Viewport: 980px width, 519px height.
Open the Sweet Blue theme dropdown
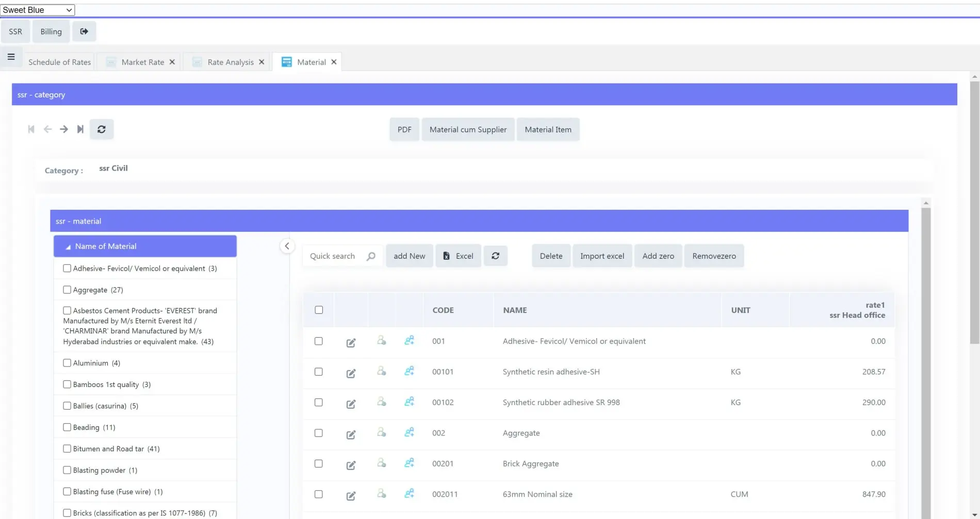[37, 10]
